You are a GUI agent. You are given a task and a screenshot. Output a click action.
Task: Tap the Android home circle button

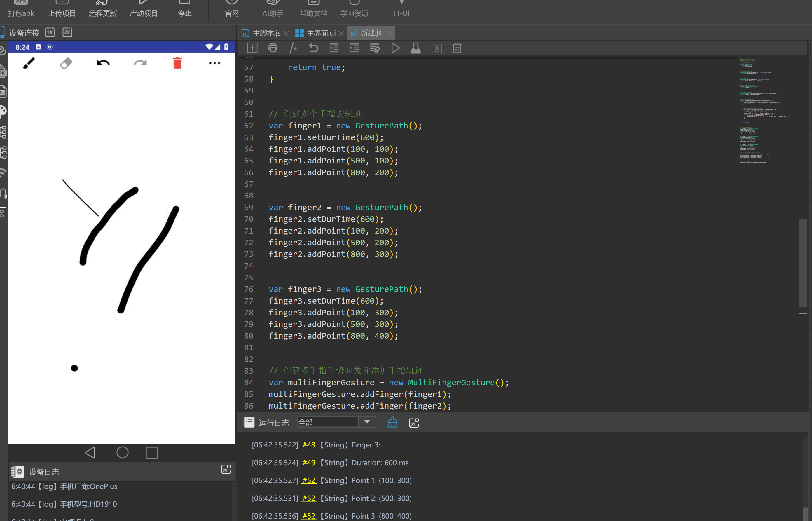click(123, 453)
